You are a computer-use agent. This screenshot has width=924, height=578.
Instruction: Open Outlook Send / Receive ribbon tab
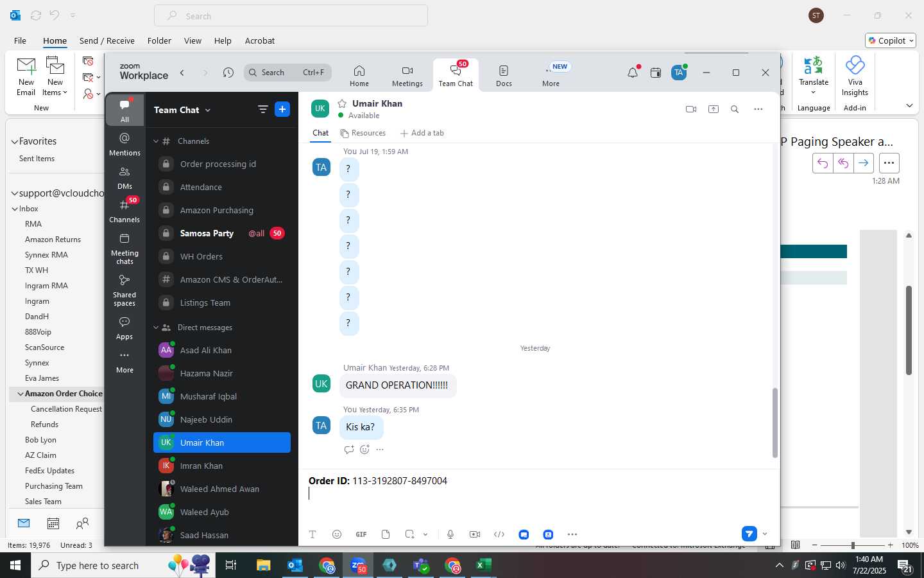click(107, 40)
